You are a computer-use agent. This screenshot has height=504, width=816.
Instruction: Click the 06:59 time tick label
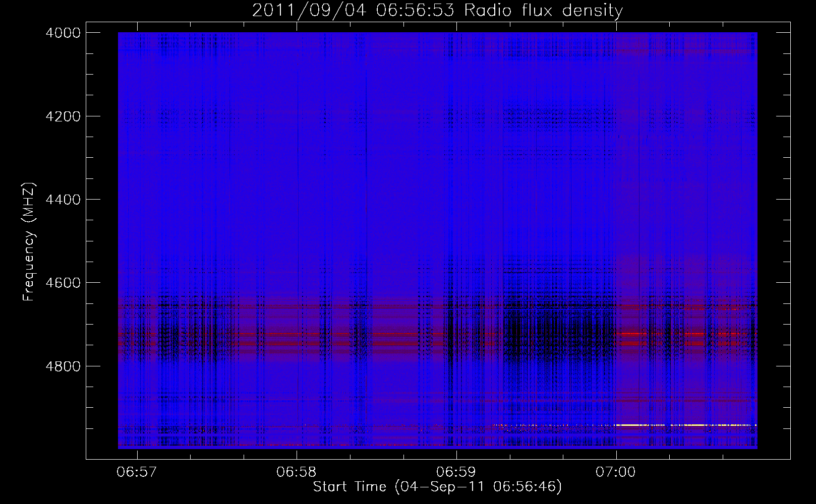click(x=456, y=472)
